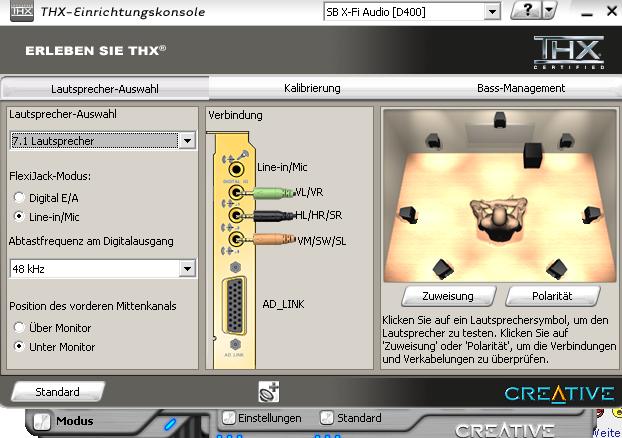Open help with the question mark button
The width and height of the screenshot is (622, 438).
(x=526, y=11)
